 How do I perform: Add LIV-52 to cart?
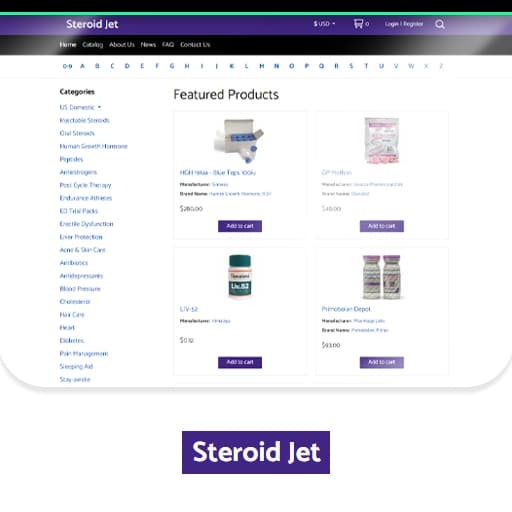(240, 362)
